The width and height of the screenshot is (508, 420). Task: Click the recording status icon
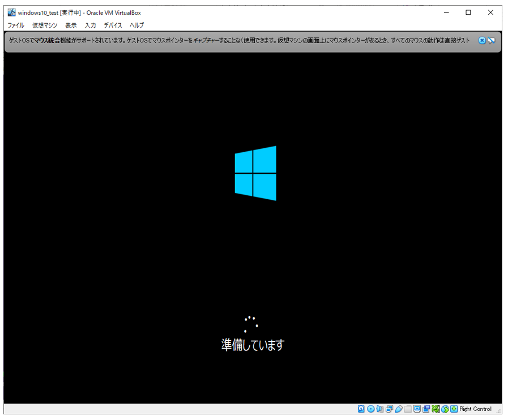(x=426, y=409)
